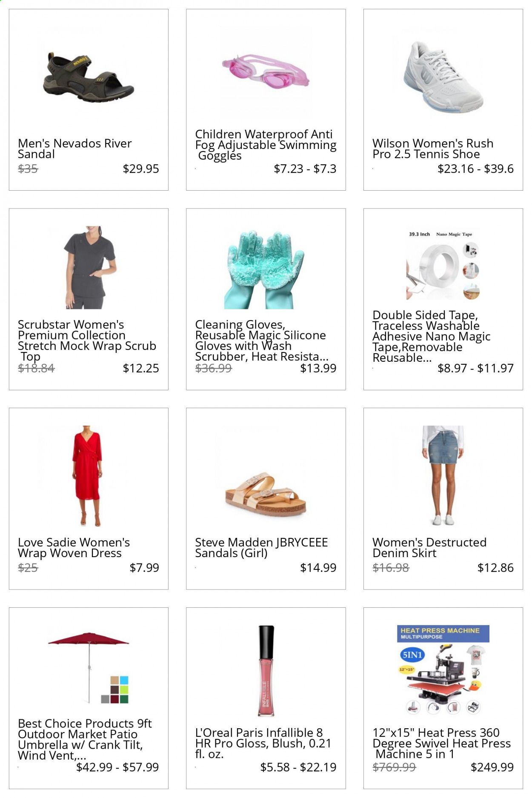The image size is (532, 798).
Task: Open Wilson Women's Rush Pro 2.5 title
Action: pyautogui.click(x=432, y=149)
